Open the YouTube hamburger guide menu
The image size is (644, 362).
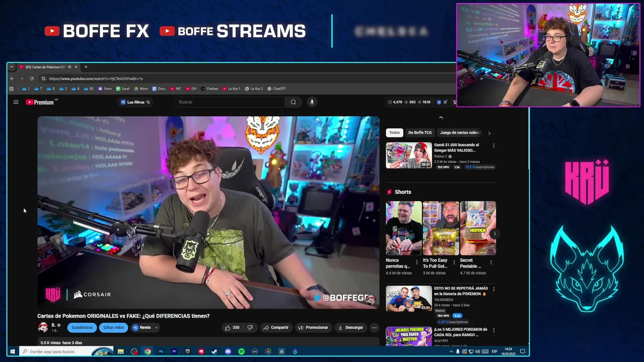pos(16,102)
